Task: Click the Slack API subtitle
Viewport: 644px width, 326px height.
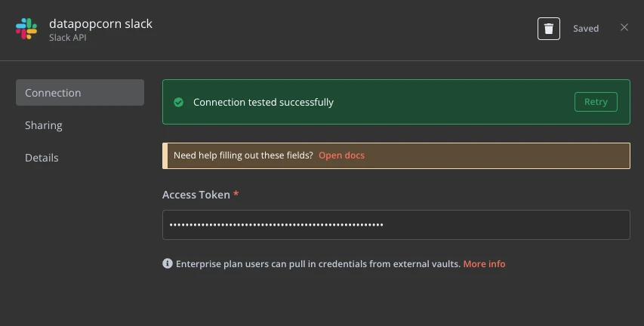Action: (68, 38)
